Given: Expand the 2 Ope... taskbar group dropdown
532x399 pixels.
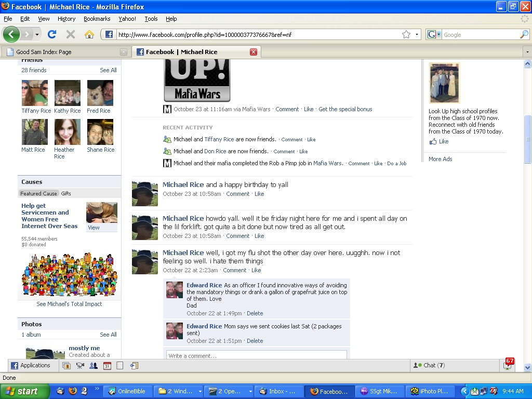Looking at the screenshot, I should [x=250, y=391].
